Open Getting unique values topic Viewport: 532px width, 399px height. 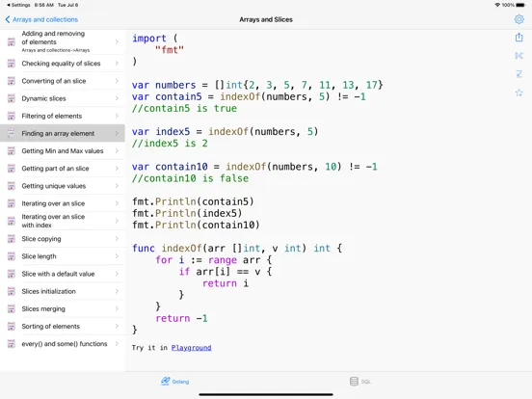[x=63, y=186]
